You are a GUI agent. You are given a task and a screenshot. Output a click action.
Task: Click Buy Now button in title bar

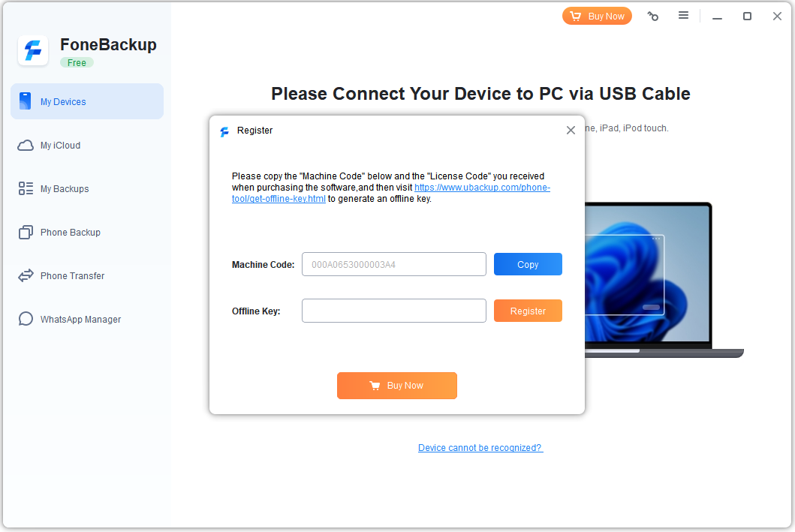pyautogui.click(x=597, y=17)
